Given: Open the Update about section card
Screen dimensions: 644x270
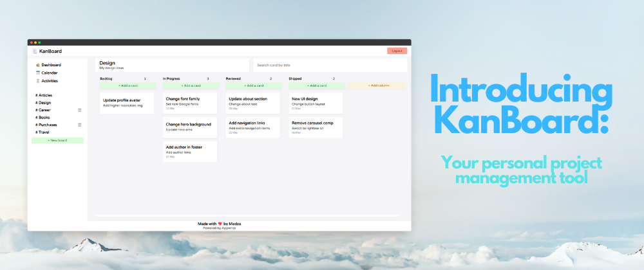Looking at the screenshot, I should pyautogui.click(x=252, y=104).
